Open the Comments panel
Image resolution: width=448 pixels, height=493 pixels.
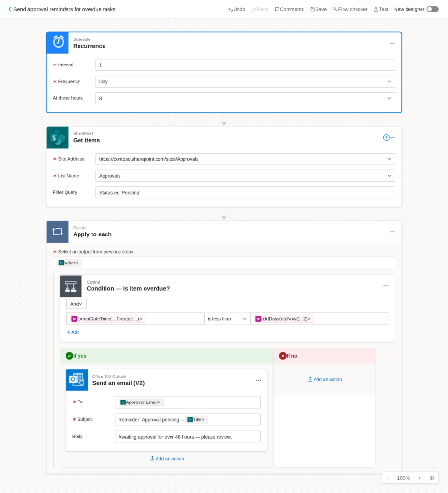point(289,9)
